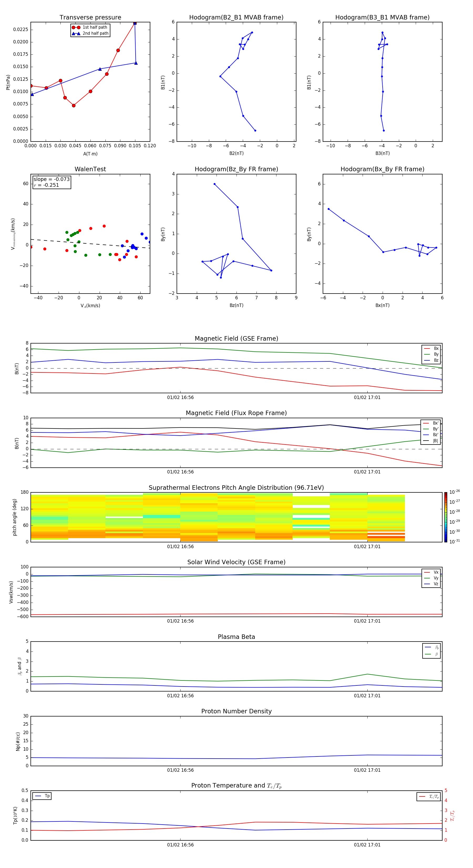Click the red Vx line in solar wind velocity plot
The image size is (473, 868).
pos(236,614)
